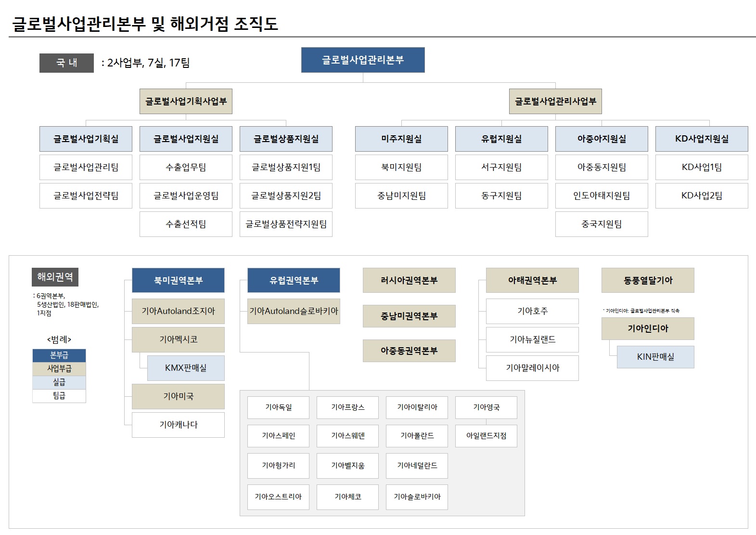This screenshot has height=535, width=756.
Task: Click the 팀급 legend entry
Action: (x=59, y=396)
